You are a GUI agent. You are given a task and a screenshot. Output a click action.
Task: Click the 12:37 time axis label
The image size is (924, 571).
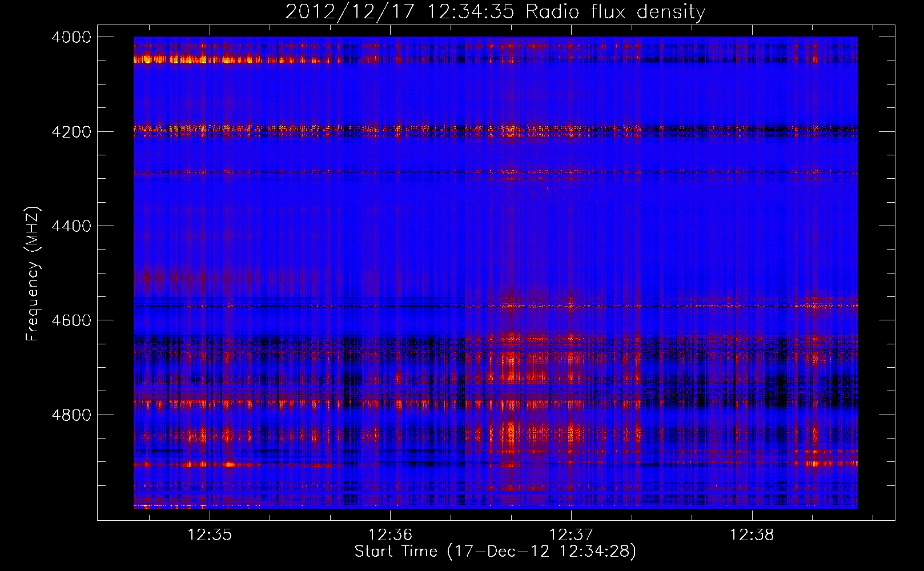571,535
